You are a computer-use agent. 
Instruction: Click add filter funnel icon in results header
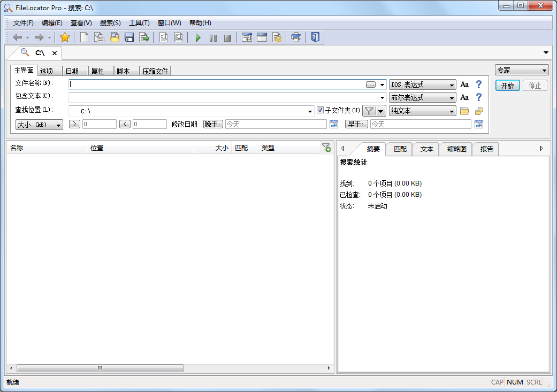coord(326,148)
